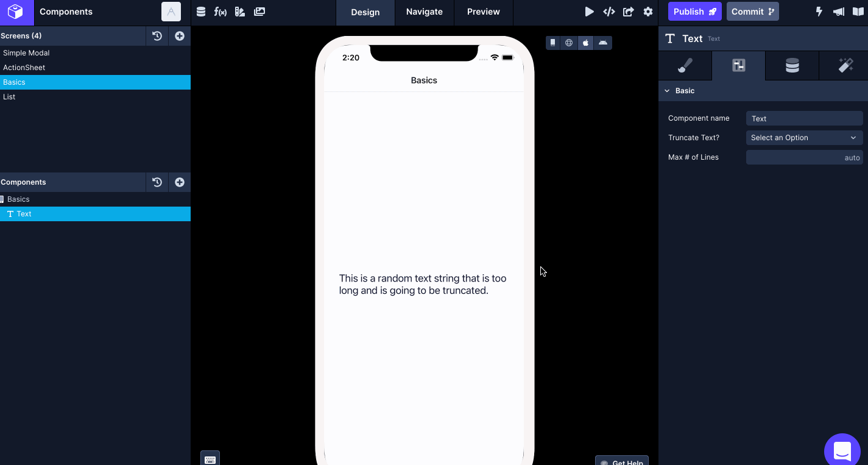Screen dimensions: 868x465
Task: Switch to Preview mode
Action: [484, 12]
